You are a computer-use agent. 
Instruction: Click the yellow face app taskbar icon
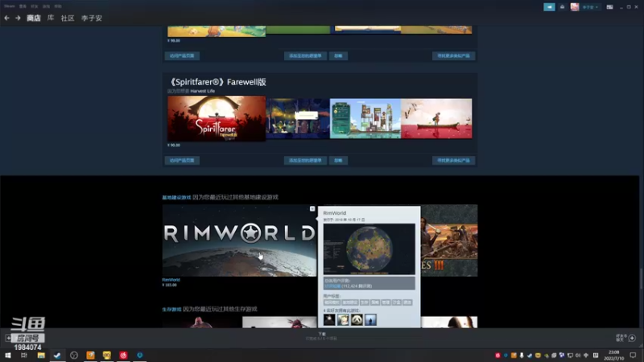point(107,356)
